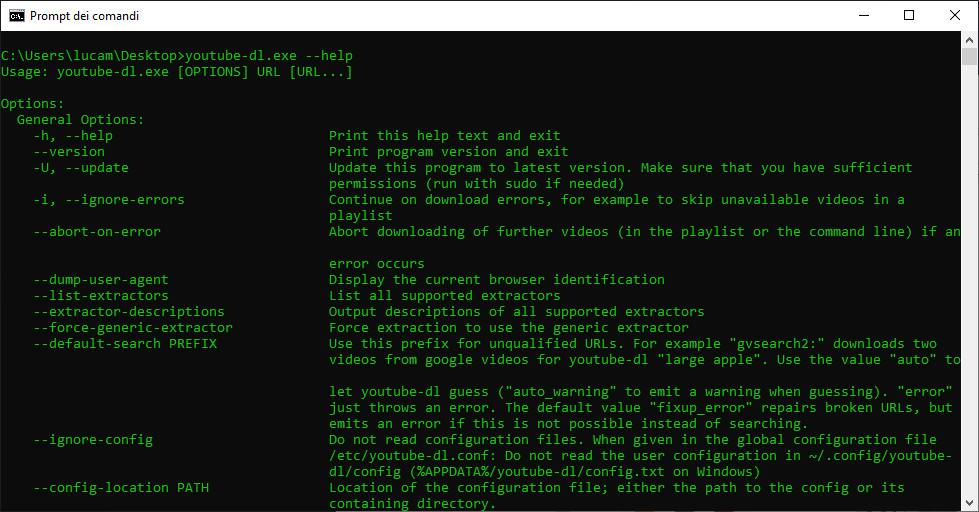
Task: Click the 'Prompt dei comandi' window title
Action: [84, 16]
